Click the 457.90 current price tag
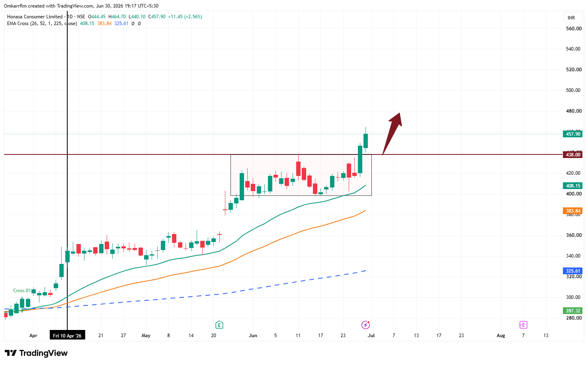 pyautogui.click(x=573, y=134)
